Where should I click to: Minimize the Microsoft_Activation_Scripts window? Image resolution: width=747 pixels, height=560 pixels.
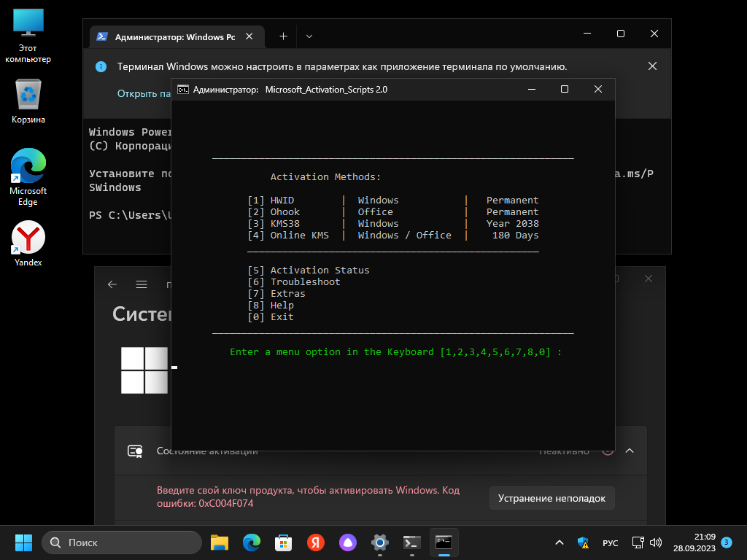[532, 89]
